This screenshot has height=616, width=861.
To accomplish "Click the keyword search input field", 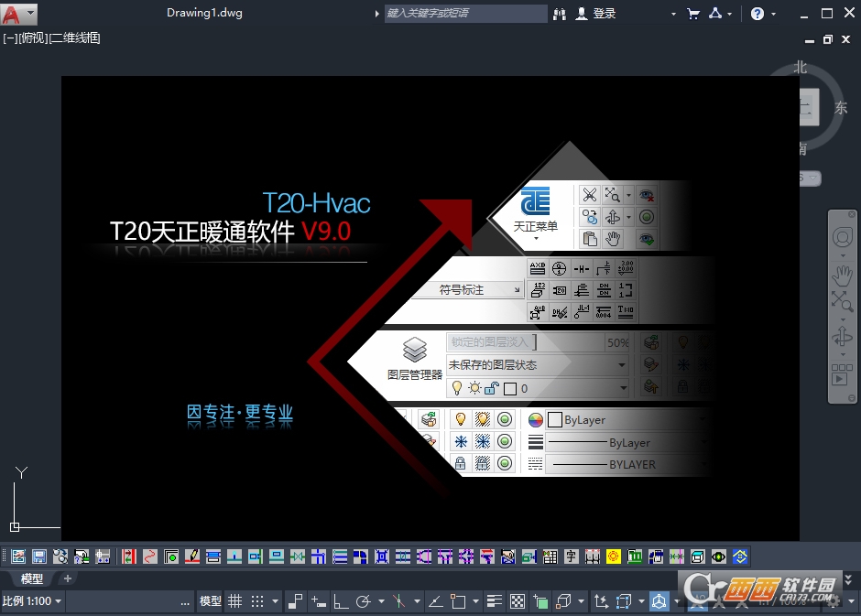I will point(465,13).
